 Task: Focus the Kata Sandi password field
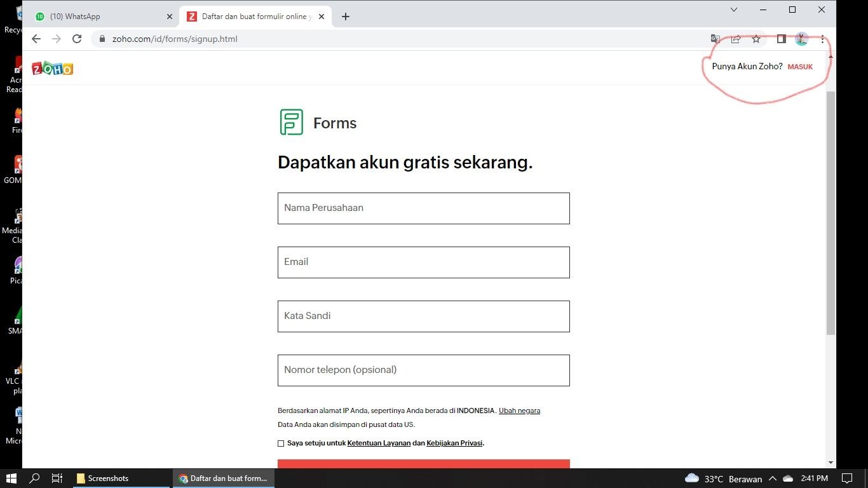pos(424,316)
